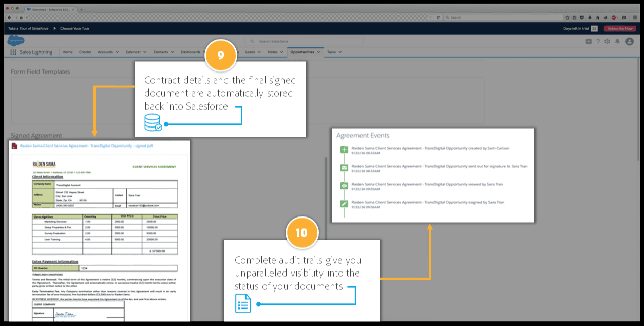Open the browser hamburger menu

(635, 17)
